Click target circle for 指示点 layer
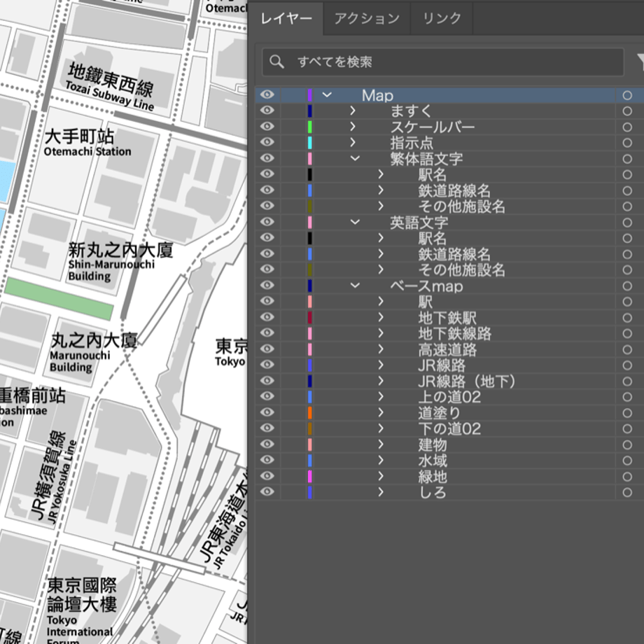This screenshot has height=644, width=644. (x=627, y=143)
